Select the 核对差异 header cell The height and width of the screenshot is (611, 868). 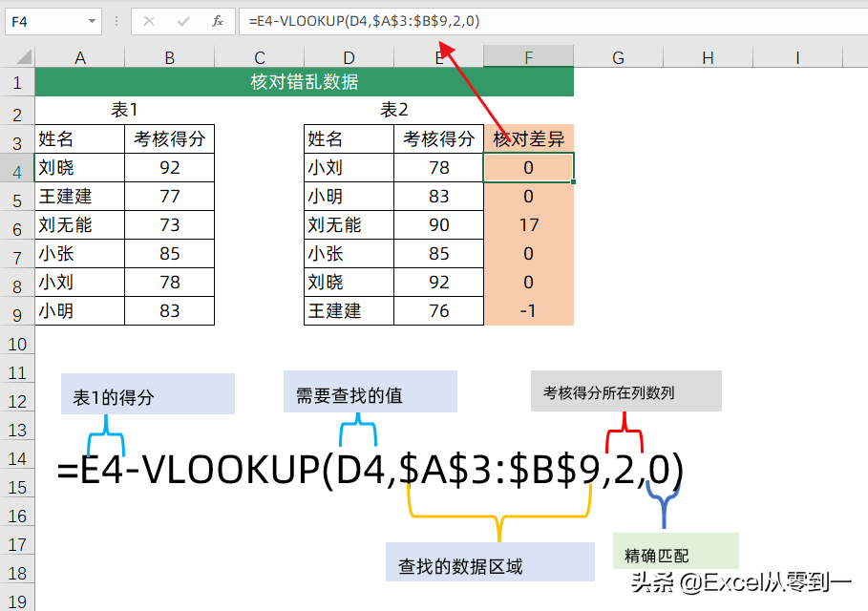coord(528,139)
